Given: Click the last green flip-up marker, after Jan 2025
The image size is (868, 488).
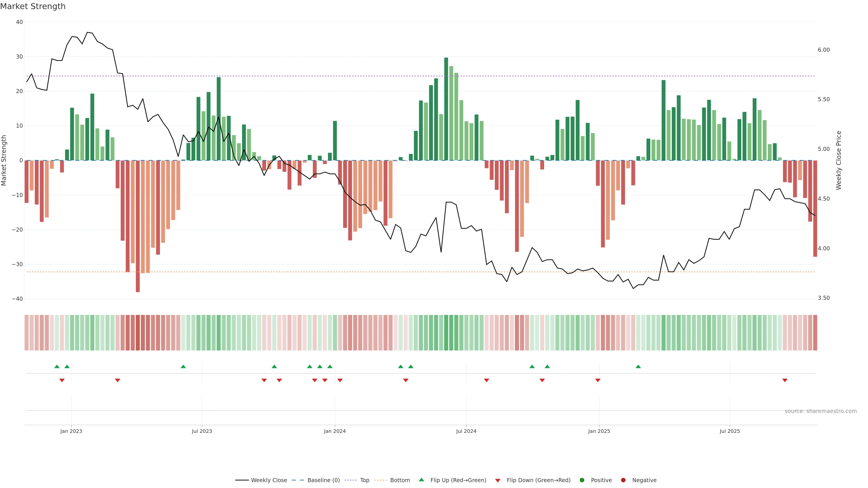Looking at the screenshot, I should 638,366.
